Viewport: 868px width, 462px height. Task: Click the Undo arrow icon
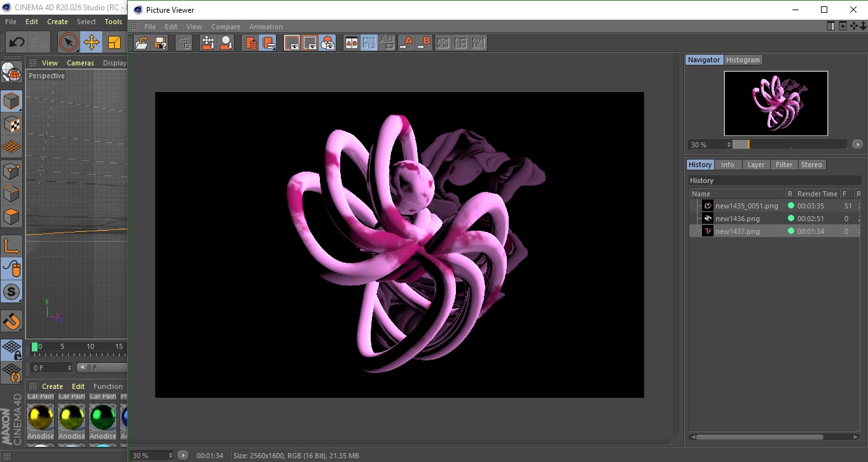17,43
